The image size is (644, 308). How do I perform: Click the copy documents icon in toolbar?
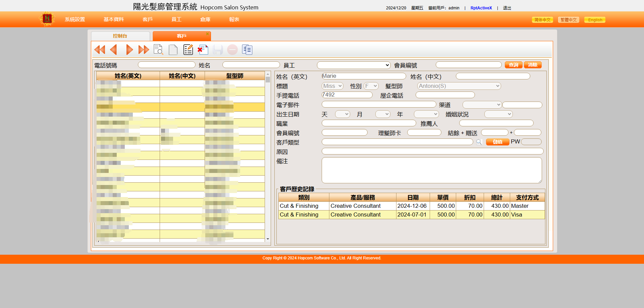(x=247, y=50)
